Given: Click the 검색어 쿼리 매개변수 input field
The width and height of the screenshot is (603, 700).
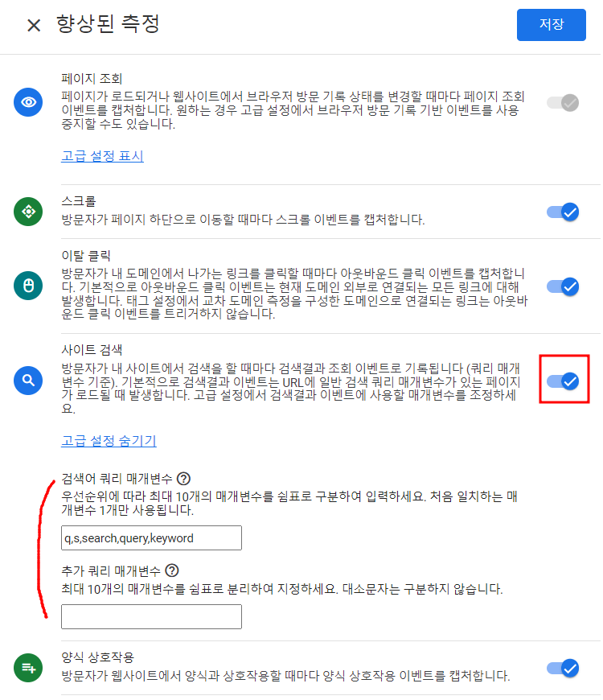Looking at the screenshot, I should [x=152, y=538].
